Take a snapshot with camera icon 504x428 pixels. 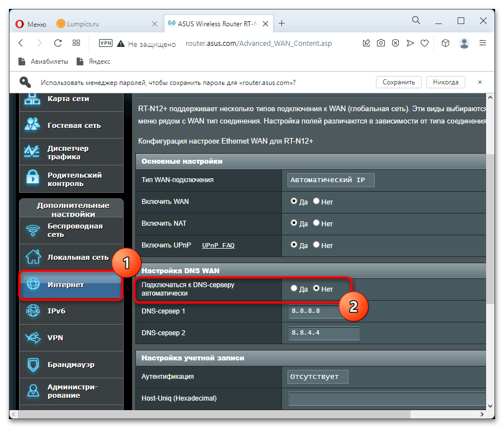click(381, 43)
